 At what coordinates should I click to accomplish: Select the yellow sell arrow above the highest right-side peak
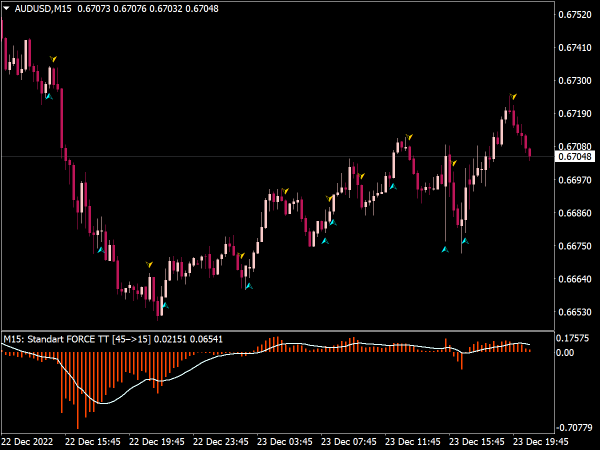[x=514, y=96]
